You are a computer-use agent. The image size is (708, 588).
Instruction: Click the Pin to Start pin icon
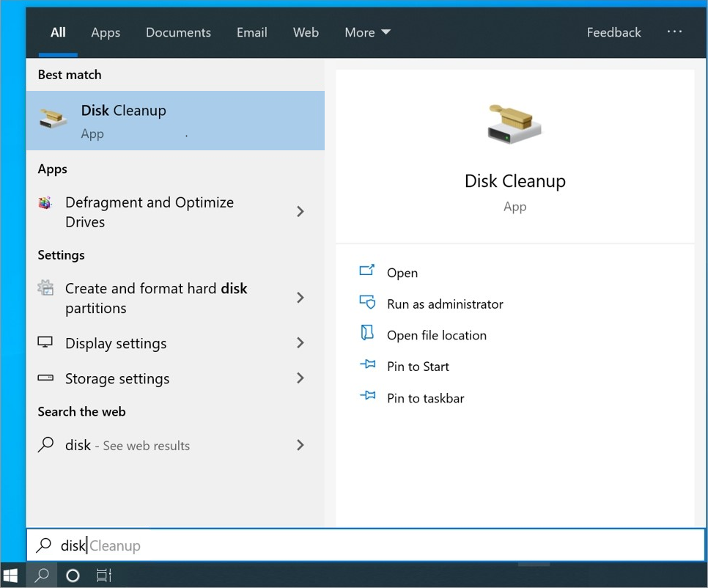coord(367,365)
